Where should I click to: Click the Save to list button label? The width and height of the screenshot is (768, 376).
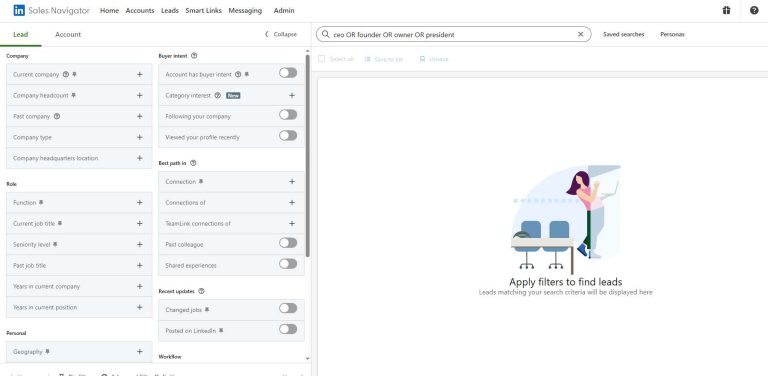[x=388, y=59]
